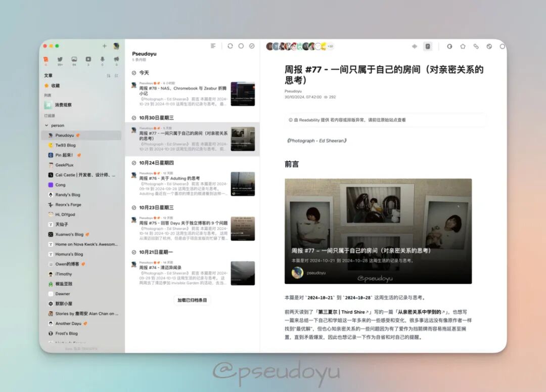Copy the article link with the chain icon
546x392 pixels.
476,47
